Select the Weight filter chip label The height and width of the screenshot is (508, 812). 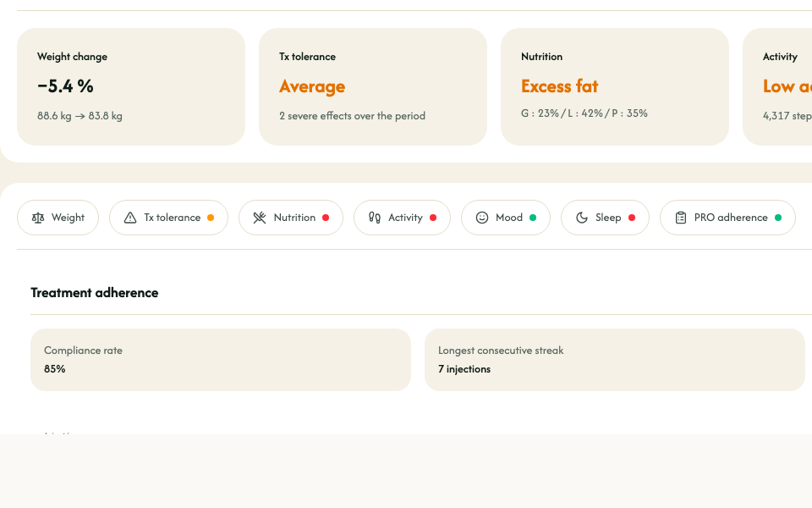point(68,218)
